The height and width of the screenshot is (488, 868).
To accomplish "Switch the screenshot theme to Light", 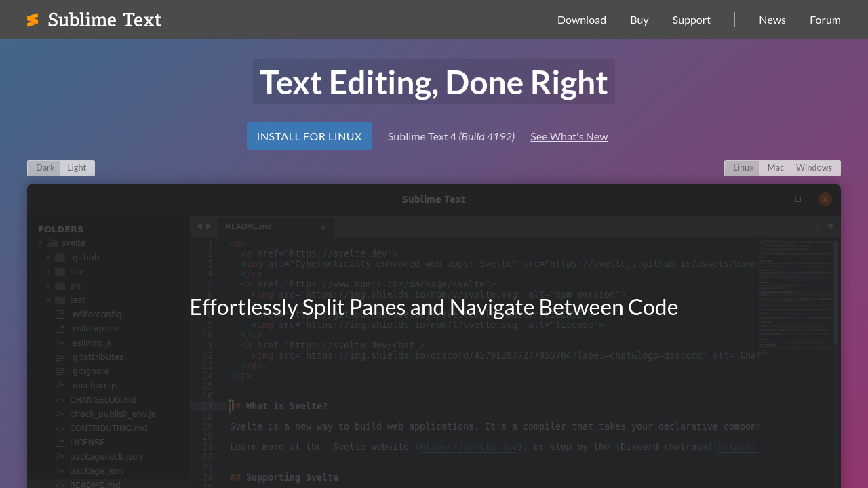I will 77,168.
